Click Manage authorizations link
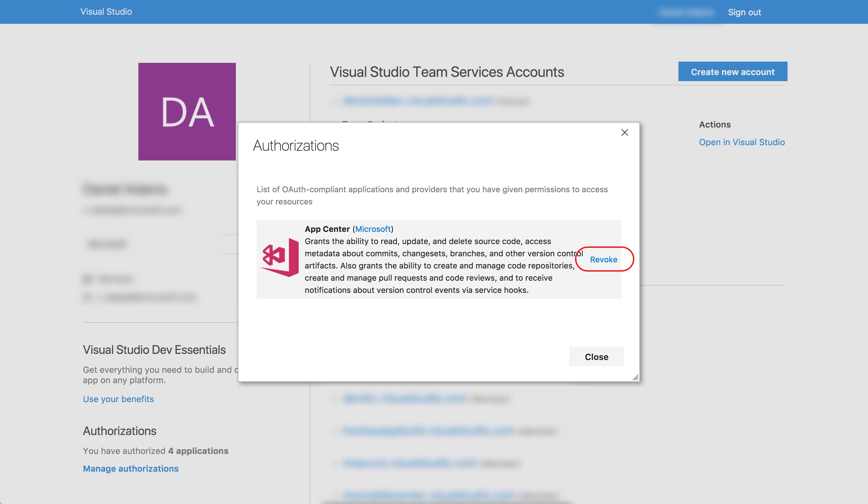This screenshot has height=504, width=868. pos(131,467)
